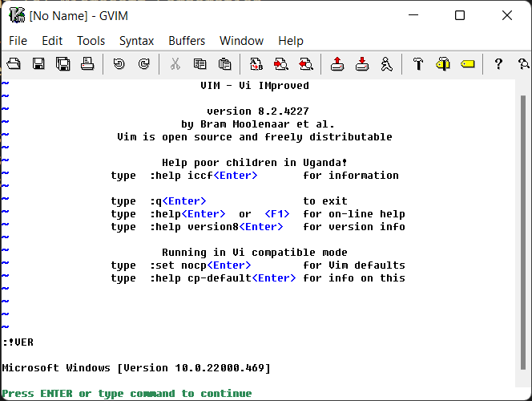
Task: Open the Buffers menu
Action: click(x=187, y=41)
